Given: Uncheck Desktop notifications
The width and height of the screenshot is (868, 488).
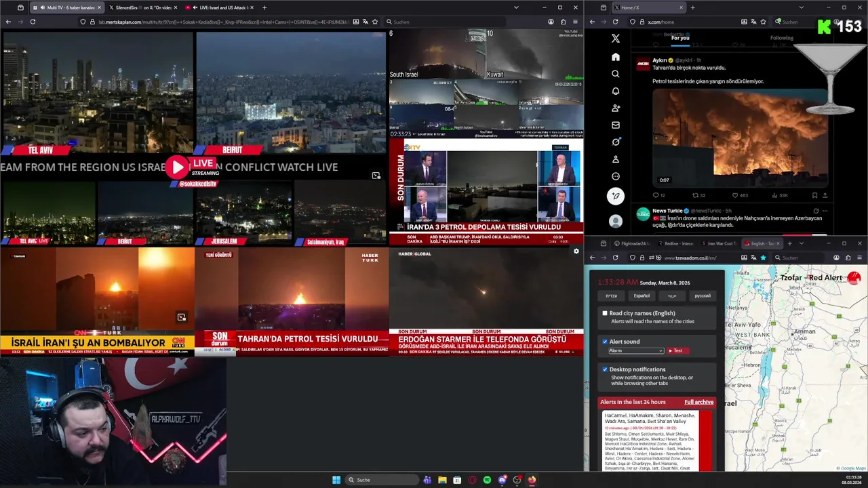Looking at the screenshot, I should coord(605,369).
